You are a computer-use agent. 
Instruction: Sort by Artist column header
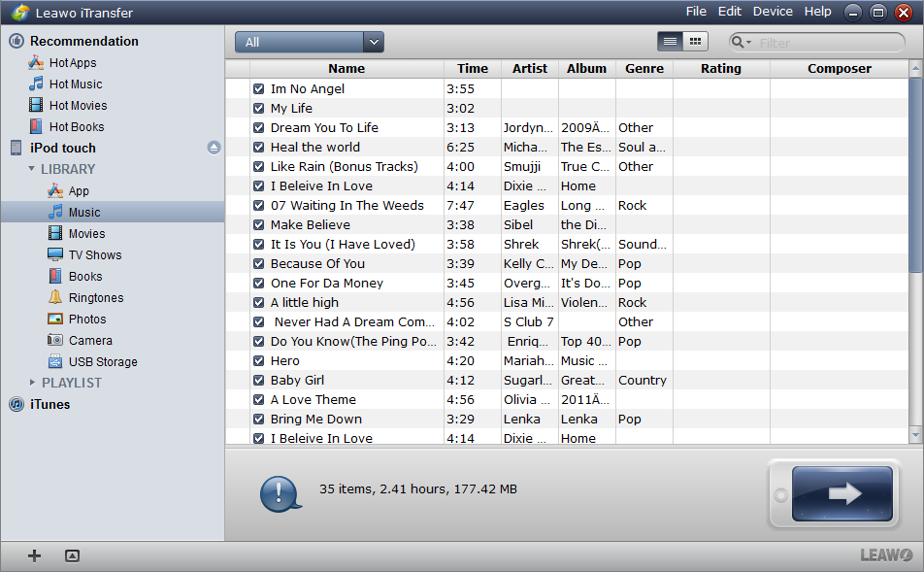[530, 68]
